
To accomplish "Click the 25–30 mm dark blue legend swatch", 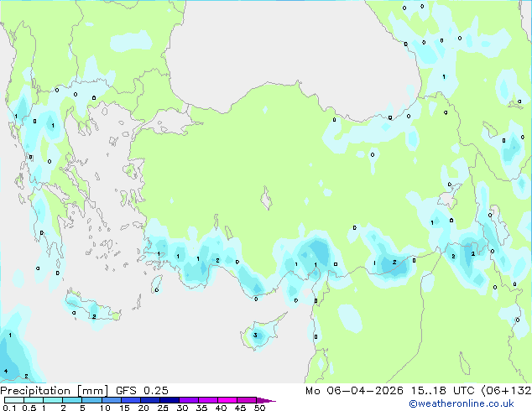I will pos(169,400).
